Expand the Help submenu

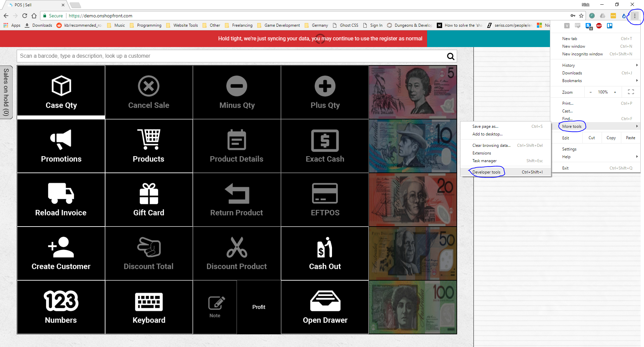pyautogui.click(x=566, y=157)
